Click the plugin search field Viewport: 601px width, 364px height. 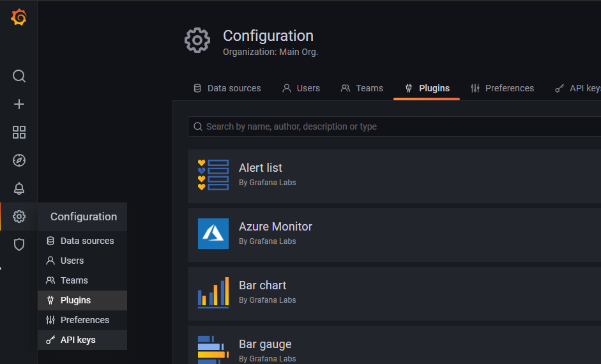tap(395, 126)
